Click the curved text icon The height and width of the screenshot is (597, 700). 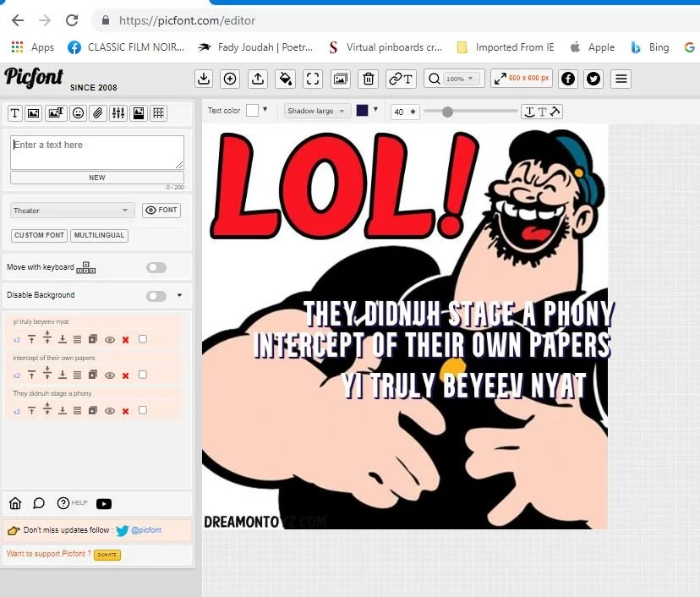point(529,112)
